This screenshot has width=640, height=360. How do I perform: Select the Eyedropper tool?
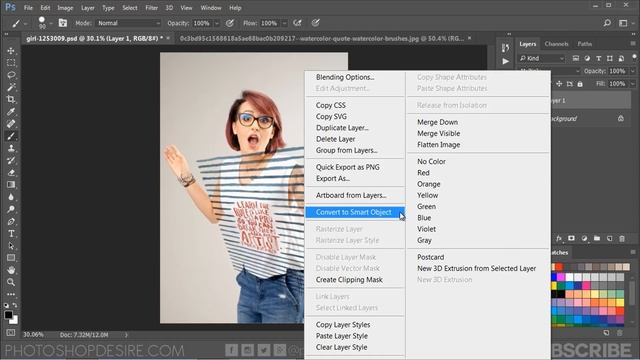(x=11, y=111)
